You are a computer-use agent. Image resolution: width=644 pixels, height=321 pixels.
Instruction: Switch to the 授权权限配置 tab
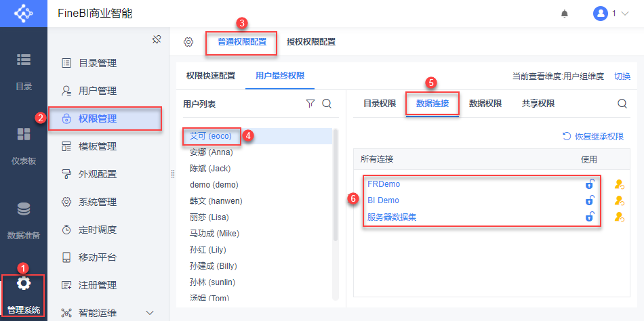pos(310,42)
